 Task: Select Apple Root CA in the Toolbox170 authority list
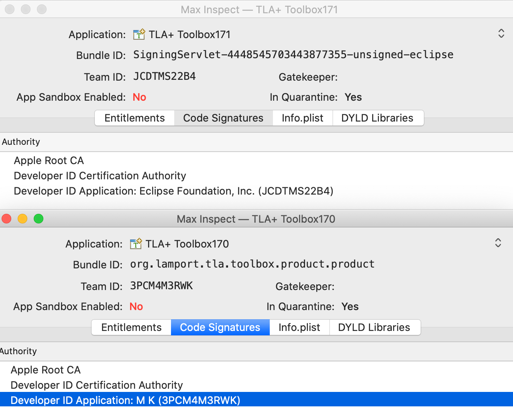45,370
